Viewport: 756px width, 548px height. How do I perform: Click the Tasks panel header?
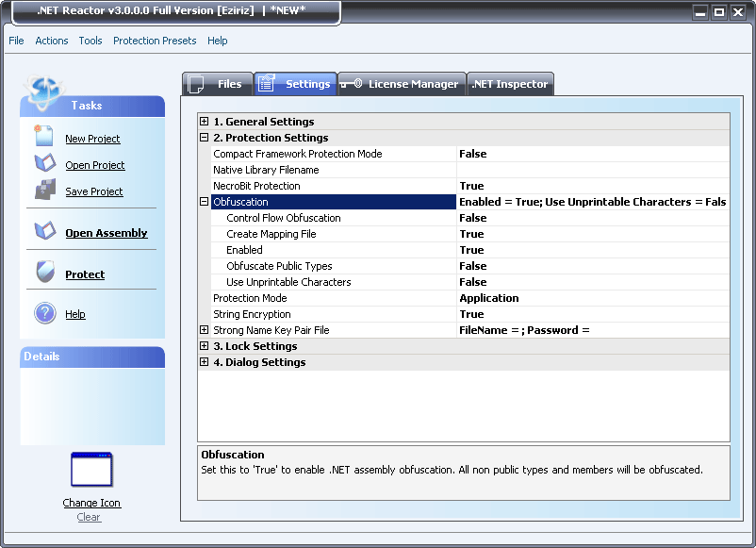[92, 107]
